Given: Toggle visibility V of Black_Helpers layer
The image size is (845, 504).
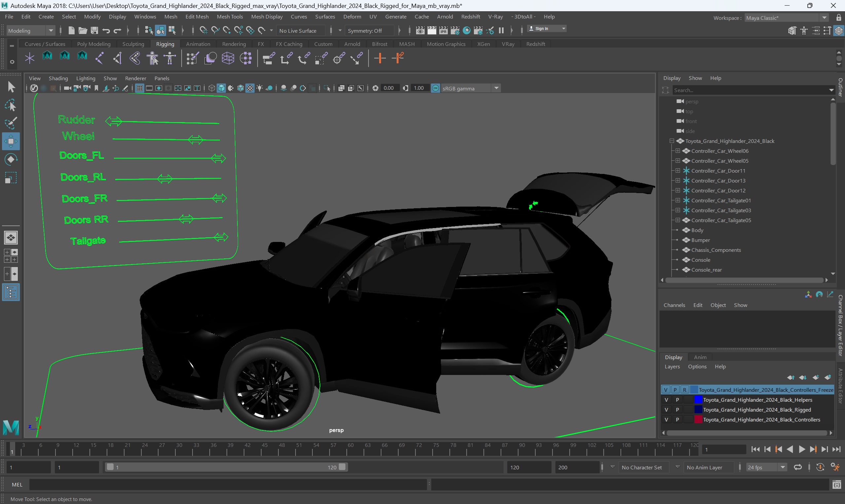Looking at the screenshot, I should tap(666, 400).
